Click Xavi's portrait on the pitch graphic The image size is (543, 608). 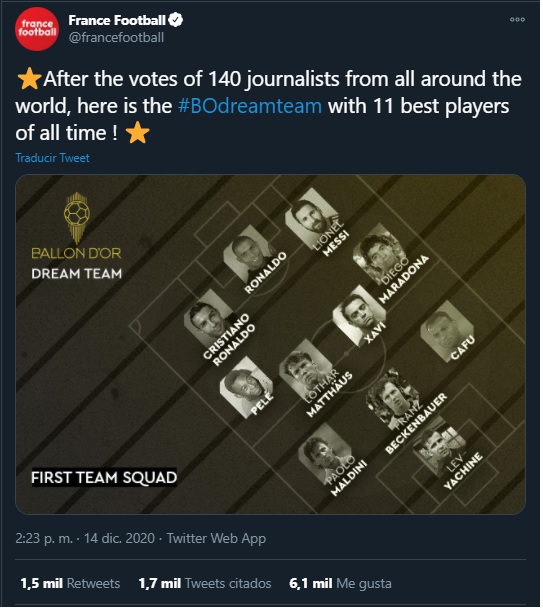pos(358,315)
